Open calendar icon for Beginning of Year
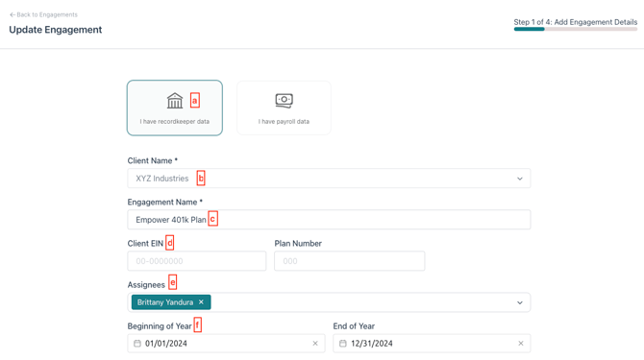 137,343
